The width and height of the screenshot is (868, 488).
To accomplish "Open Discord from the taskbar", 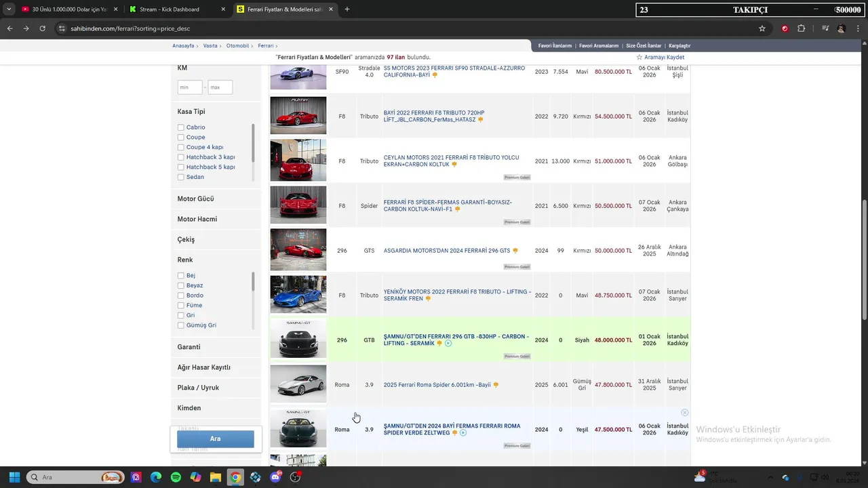I will coord(275,477).
